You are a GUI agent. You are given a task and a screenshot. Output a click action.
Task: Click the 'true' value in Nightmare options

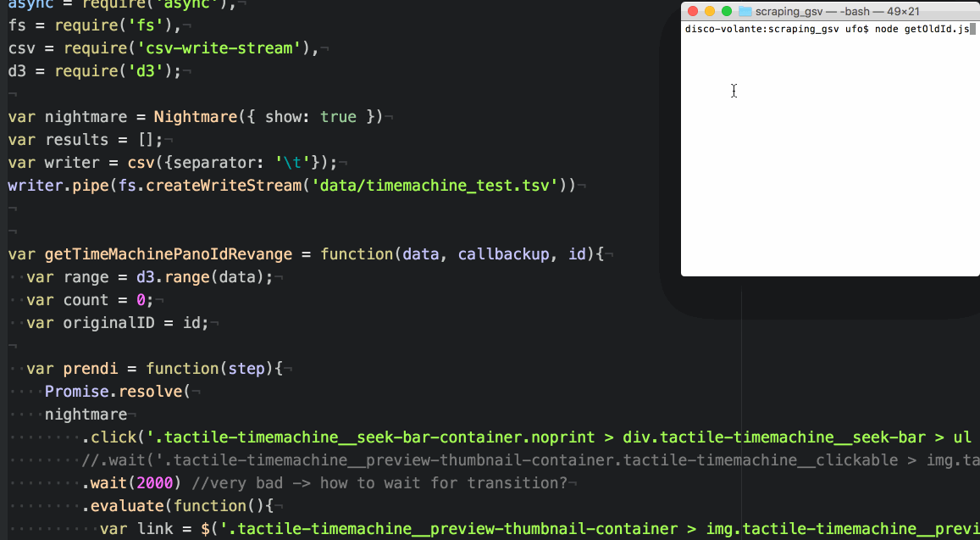point(338,116)
